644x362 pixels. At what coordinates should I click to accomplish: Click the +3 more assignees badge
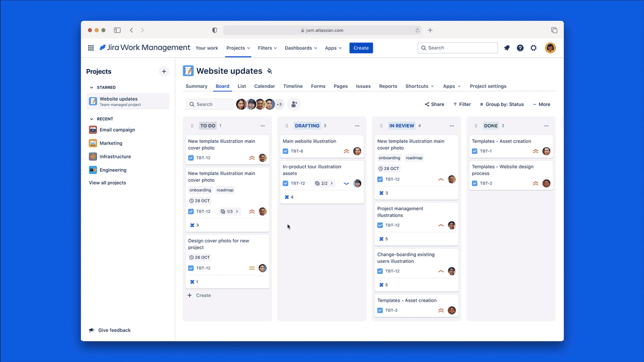pos(279,104)
